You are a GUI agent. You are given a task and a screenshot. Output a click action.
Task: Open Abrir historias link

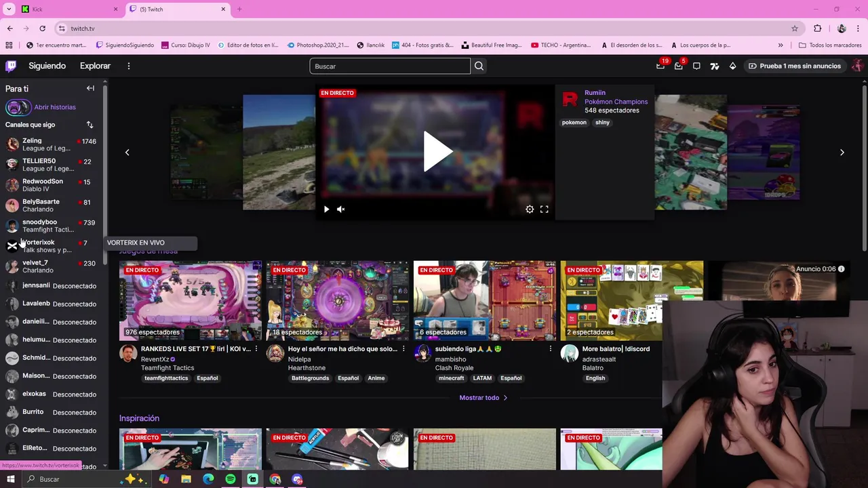click(55, 107)
